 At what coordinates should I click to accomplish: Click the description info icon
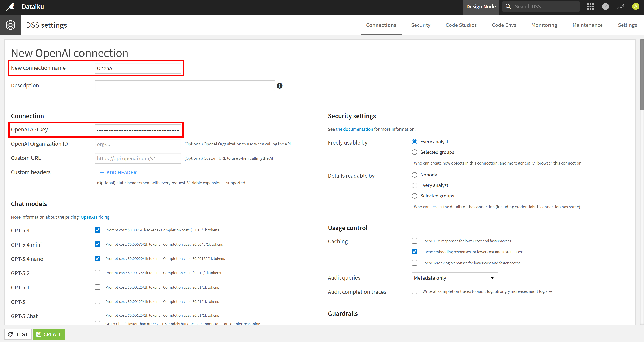[x=280, y=86]
